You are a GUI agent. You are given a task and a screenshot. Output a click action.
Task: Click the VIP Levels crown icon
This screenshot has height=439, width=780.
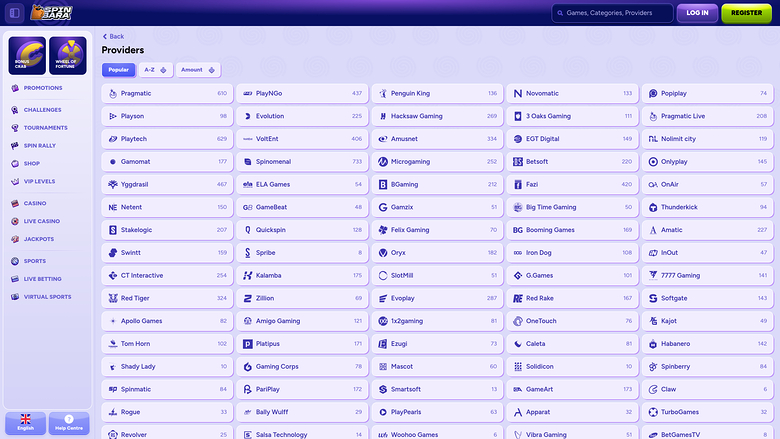(14, 181)
